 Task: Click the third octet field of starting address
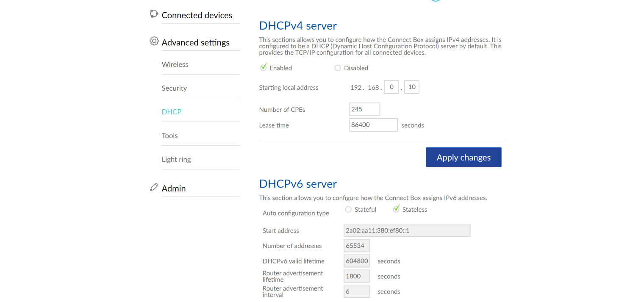coord(391,87)
